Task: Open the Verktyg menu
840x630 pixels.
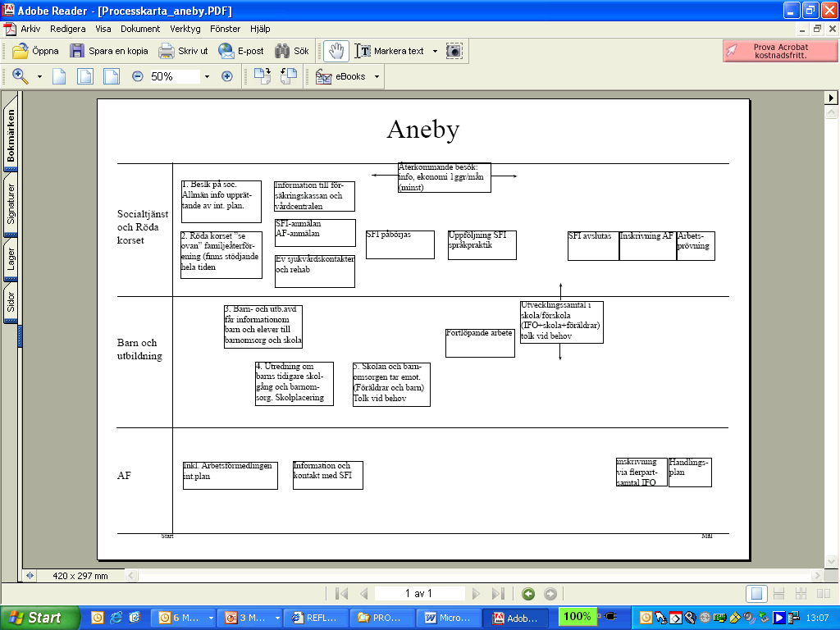Action: (185, 29)
